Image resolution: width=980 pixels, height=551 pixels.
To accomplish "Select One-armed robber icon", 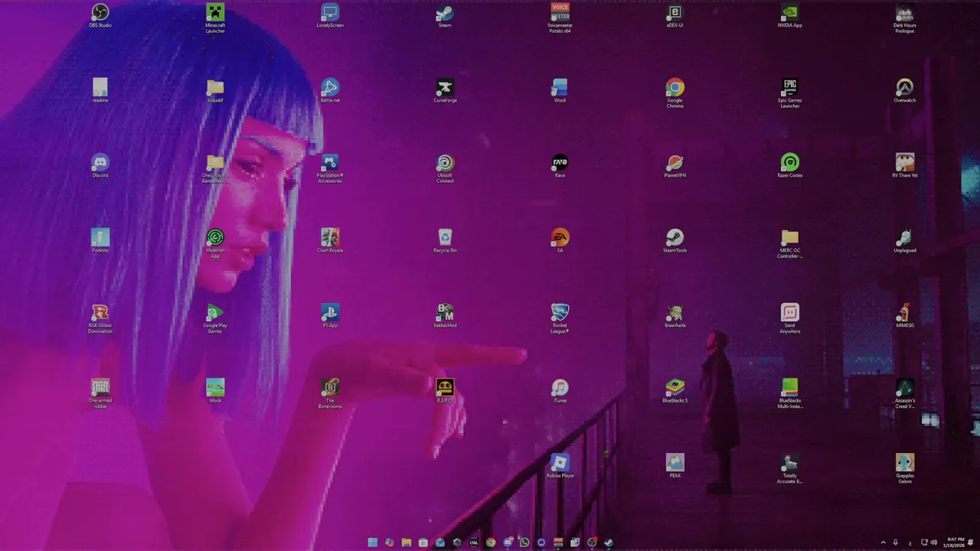I will (100, 393).
